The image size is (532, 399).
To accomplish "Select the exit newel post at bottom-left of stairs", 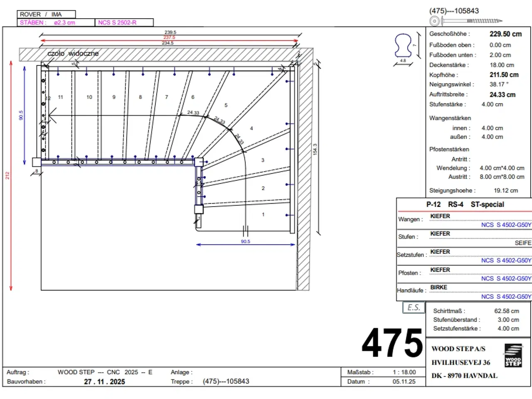I will coord(37,162).
